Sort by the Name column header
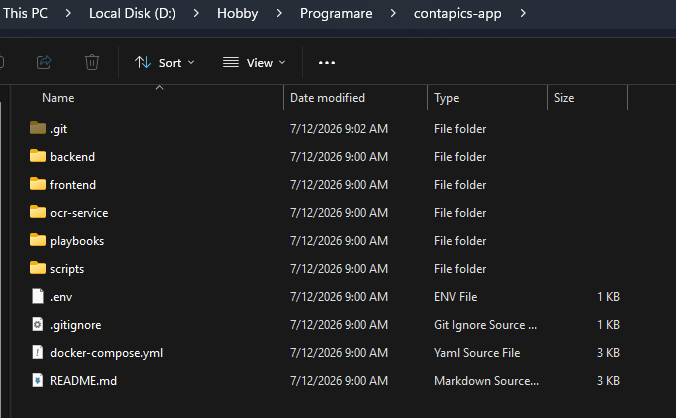 pos(58,98)
